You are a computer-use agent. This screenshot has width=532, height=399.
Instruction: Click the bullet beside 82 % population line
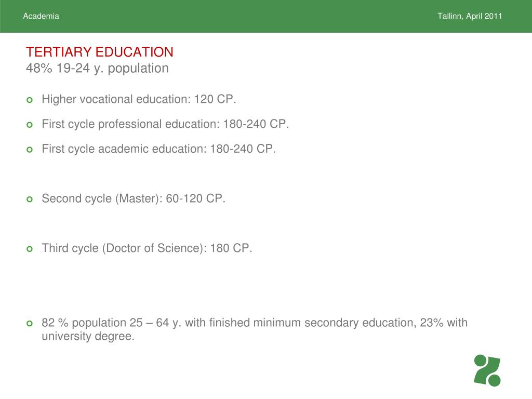click(30, 323)
